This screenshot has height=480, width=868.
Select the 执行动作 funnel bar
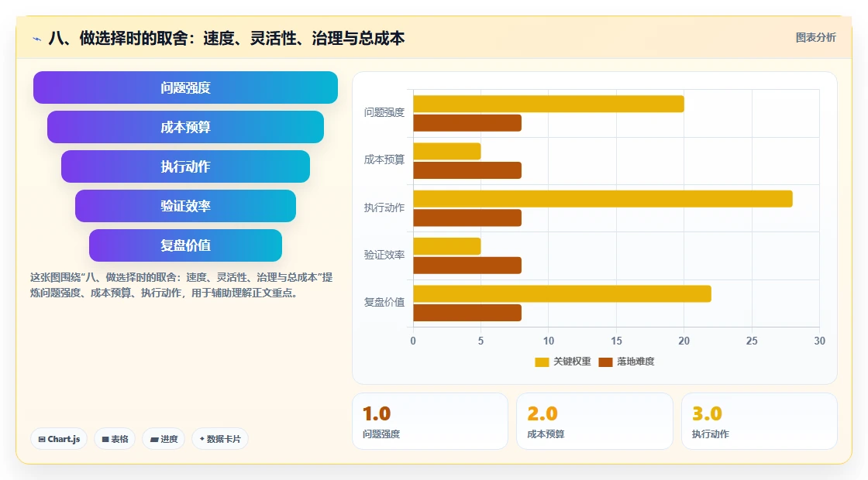pos(185,166)
